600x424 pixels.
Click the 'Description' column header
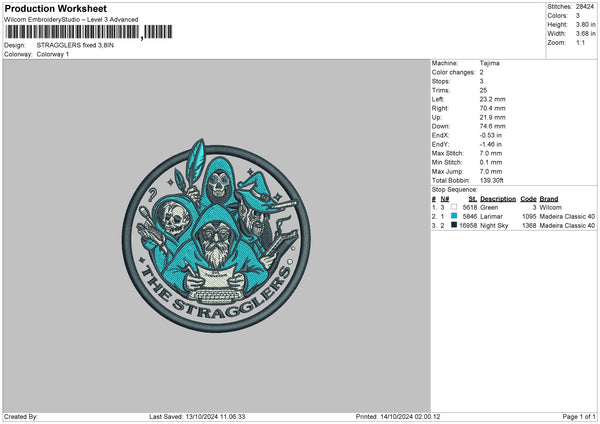point(498,199)
